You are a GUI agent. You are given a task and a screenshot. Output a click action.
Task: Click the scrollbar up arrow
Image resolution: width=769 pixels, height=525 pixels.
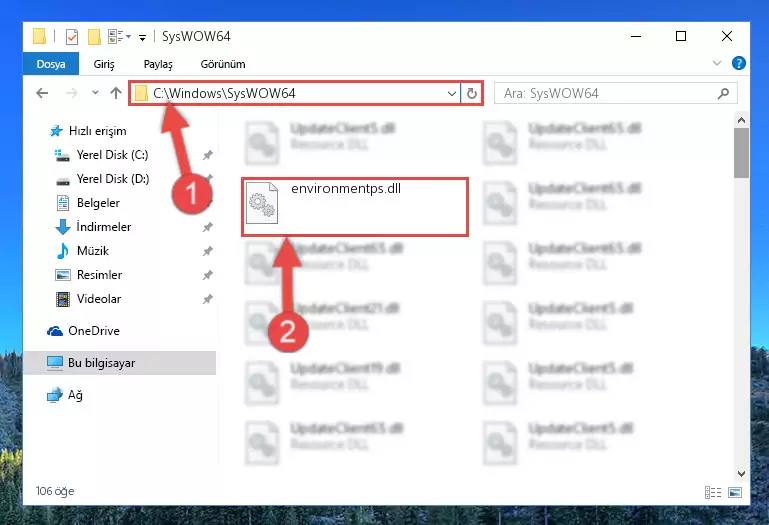[741, 120]
